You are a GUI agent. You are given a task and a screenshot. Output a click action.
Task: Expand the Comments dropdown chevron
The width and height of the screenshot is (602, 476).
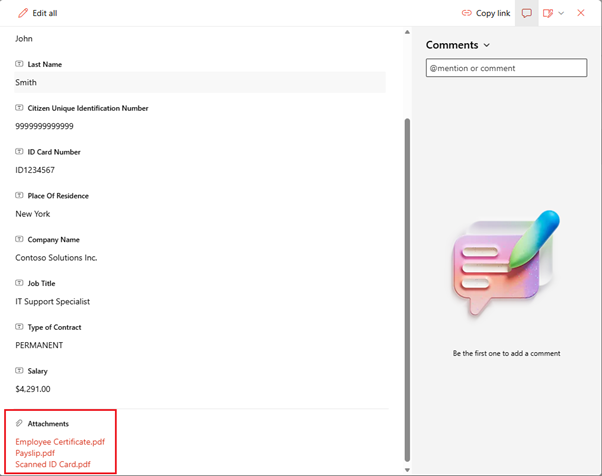[486, 45]
